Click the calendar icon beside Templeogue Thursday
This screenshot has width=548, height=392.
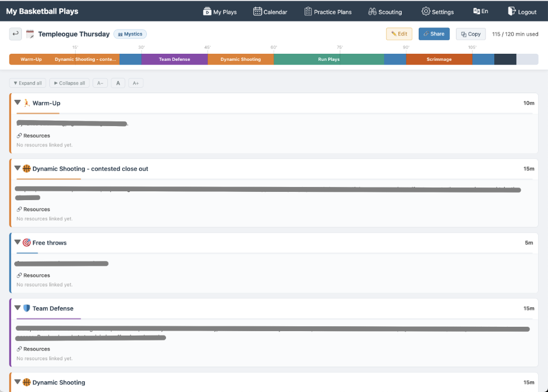pos(30,34)
